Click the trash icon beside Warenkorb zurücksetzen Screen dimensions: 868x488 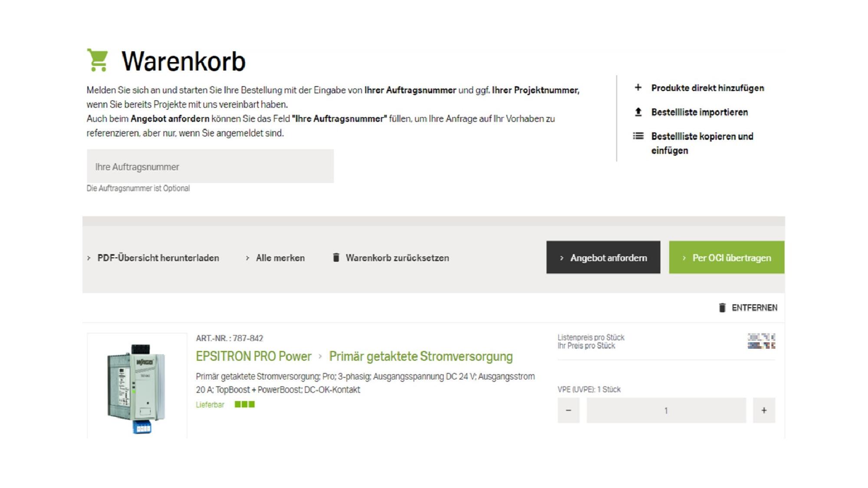pyautogui.click(x=336, y=258)
